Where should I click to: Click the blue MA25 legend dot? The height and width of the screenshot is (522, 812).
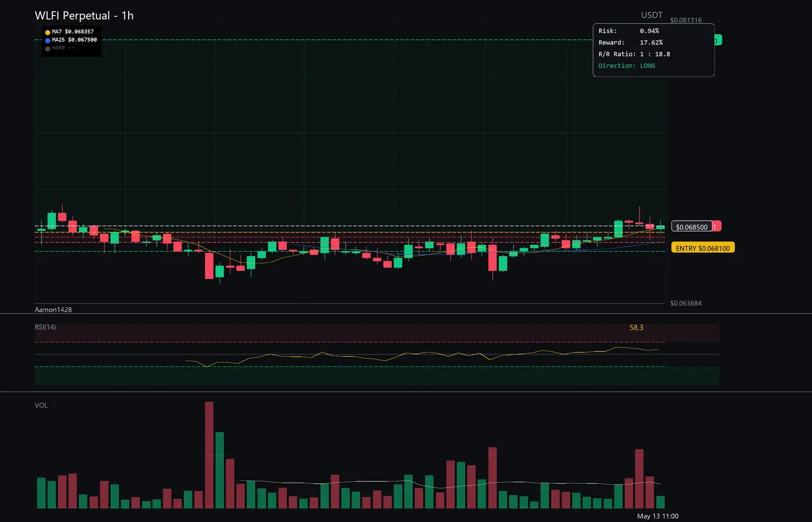coord(48,41)
